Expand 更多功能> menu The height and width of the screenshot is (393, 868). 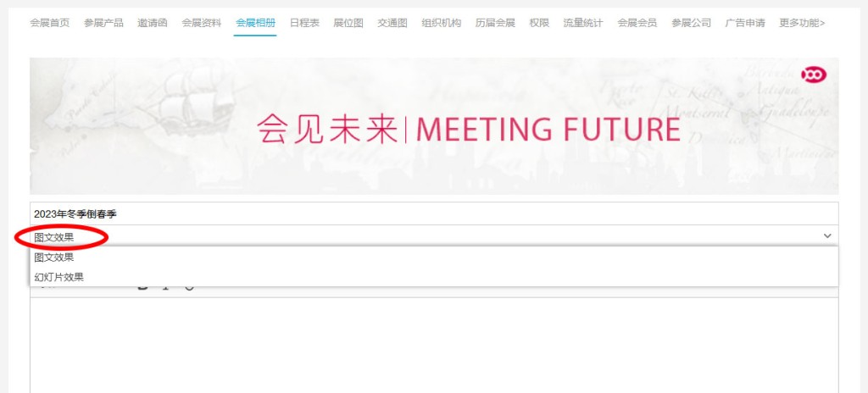(x=802, y=23)
